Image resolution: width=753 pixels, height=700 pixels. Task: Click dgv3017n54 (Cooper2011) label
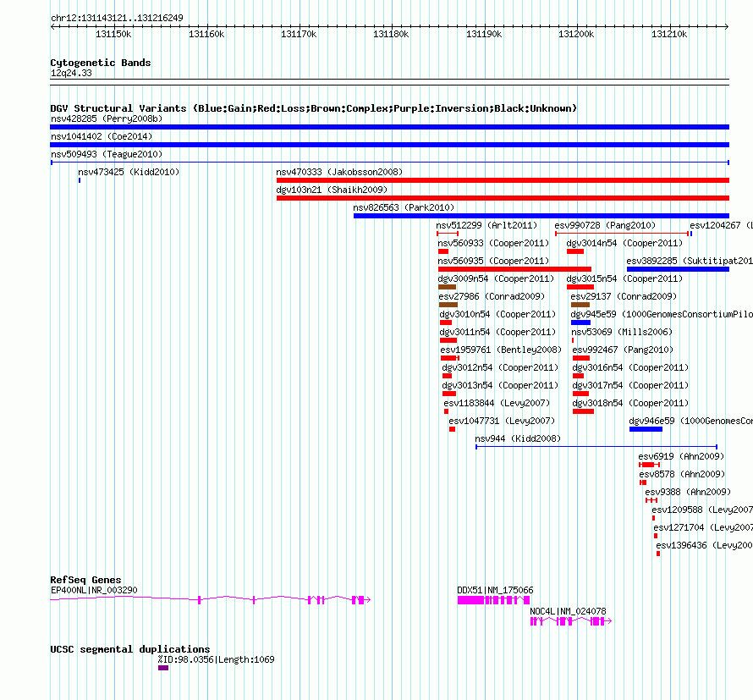[x=630, y=385]
